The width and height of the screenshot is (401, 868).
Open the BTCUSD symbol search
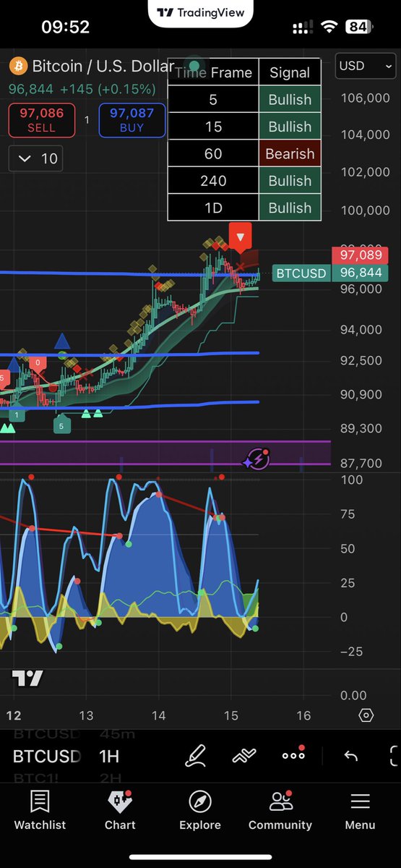(47, 757)
